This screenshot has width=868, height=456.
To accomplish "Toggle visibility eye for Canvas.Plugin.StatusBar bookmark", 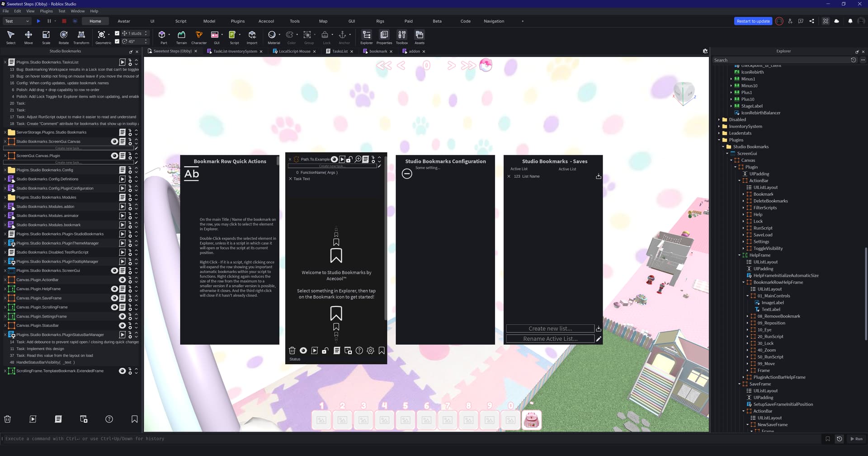I will pyautogui.click(x=122, y=325).
